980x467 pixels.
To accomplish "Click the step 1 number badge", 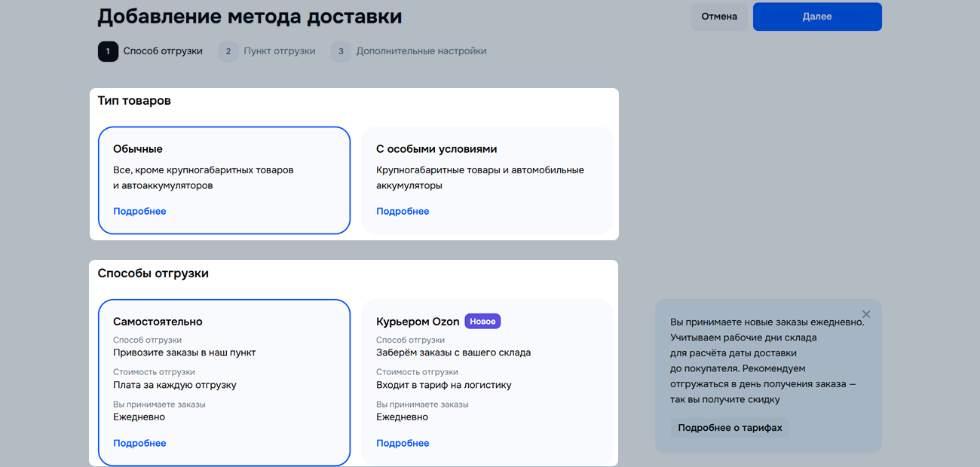I will coord(108,51).
